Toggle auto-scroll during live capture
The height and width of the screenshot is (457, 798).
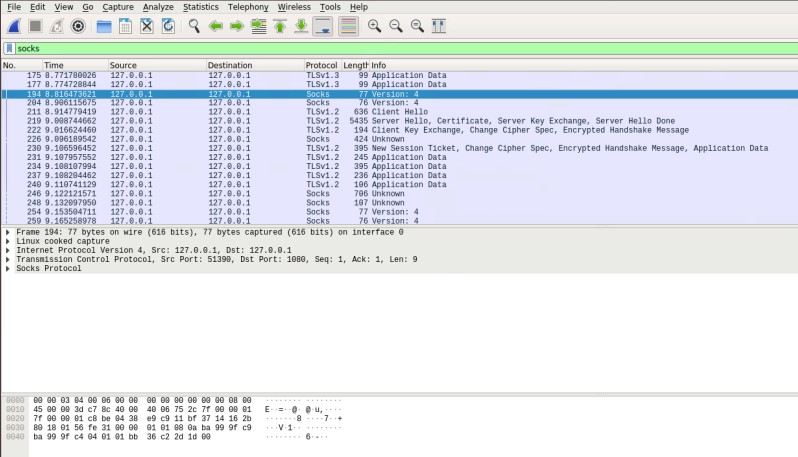[323, 26]
